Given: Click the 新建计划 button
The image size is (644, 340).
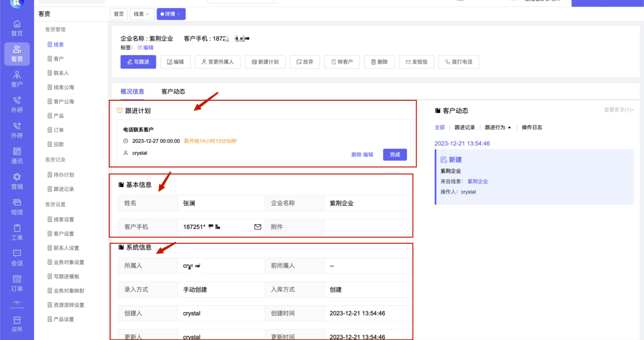Looking at the screenshot, I should pyautogui.click(x=265, y=62).
